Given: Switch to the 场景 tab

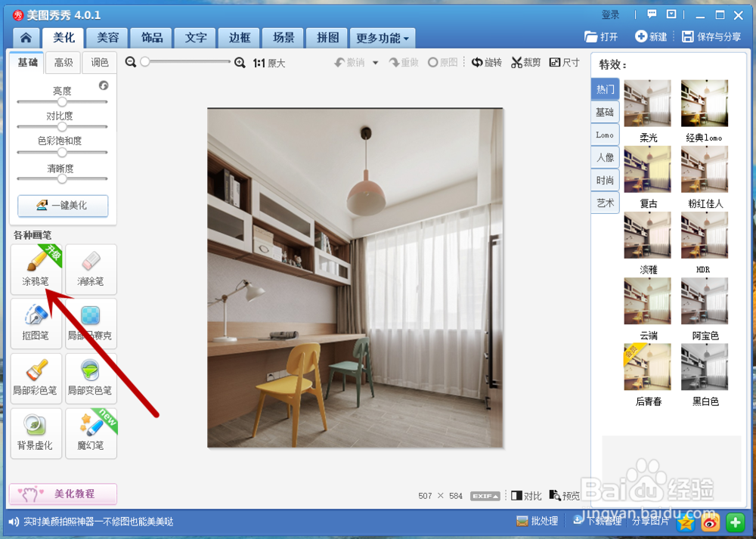Looking at the screenshot, I should coord(283,38).
